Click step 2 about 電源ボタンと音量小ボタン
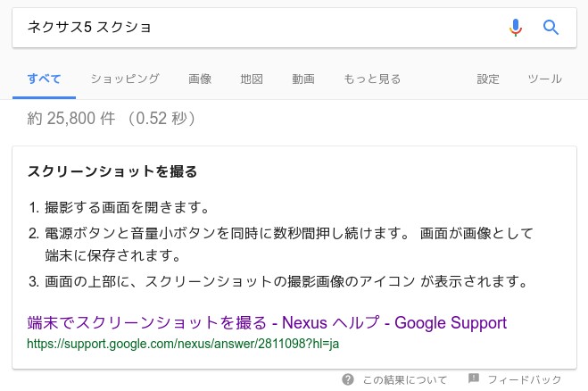This screenshot has height=391, width=588. tap(281, 245)
